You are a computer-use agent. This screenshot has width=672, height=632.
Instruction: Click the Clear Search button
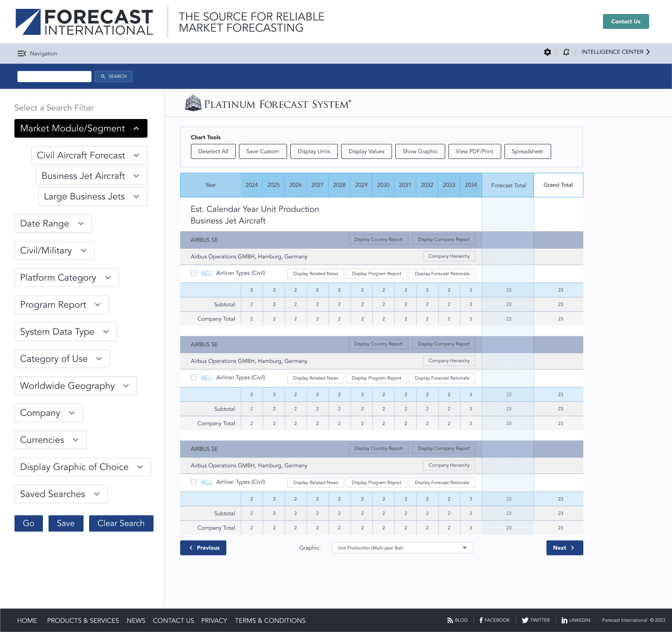coord(121,523)
